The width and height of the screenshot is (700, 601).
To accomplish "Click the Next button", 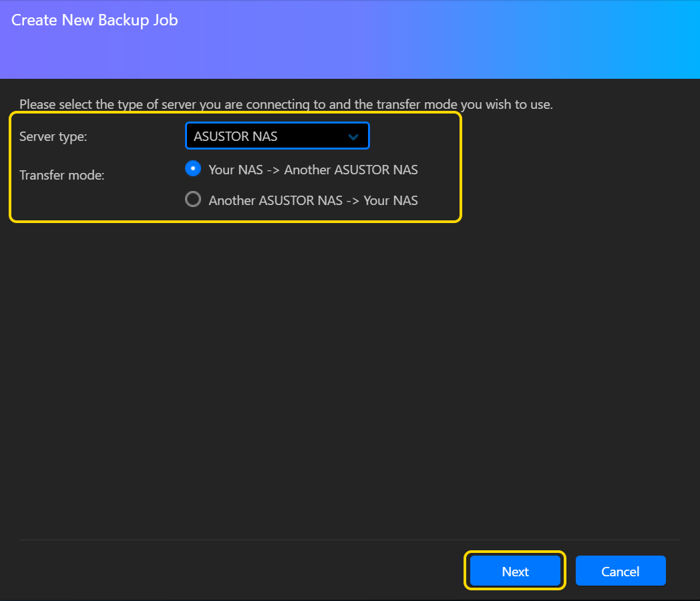I will click(515, 571).
